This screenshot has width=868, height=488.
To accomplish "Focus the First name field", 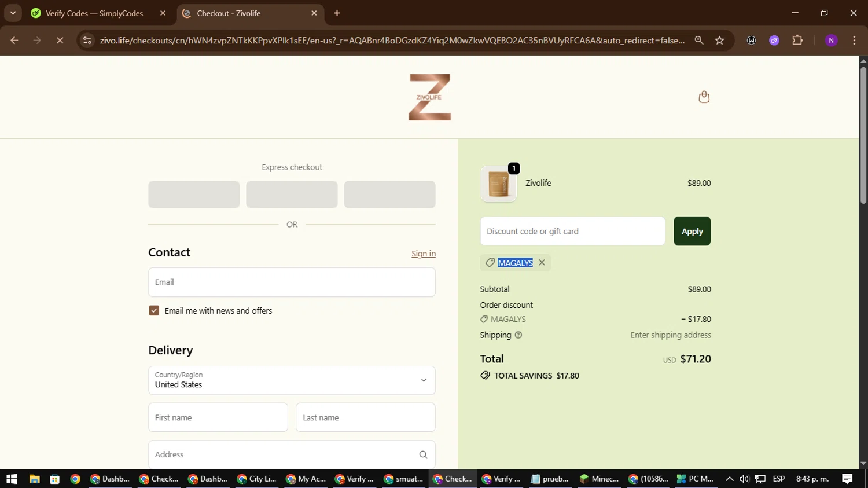I will [x=218, y=417].
